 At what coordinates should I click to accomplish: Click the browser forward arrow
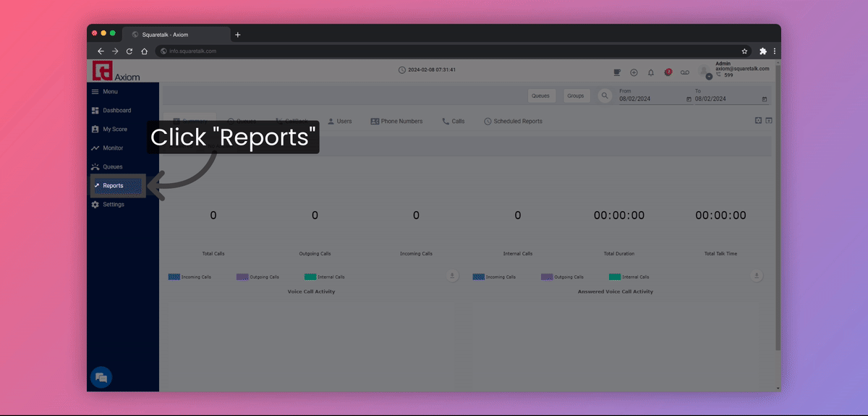114,51
